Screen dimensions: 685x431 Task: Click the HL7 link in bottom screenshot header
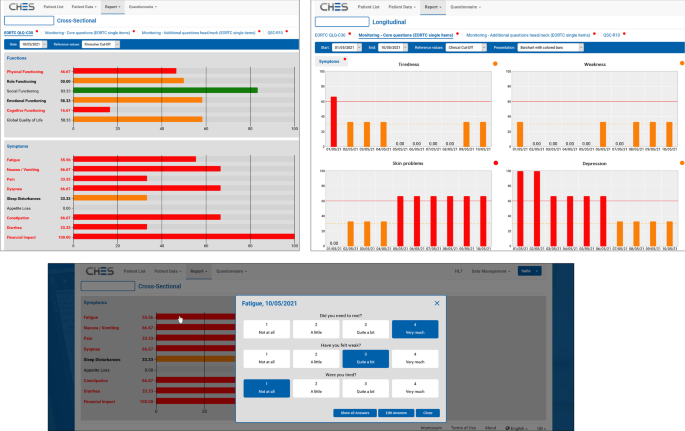pos(458,271)
